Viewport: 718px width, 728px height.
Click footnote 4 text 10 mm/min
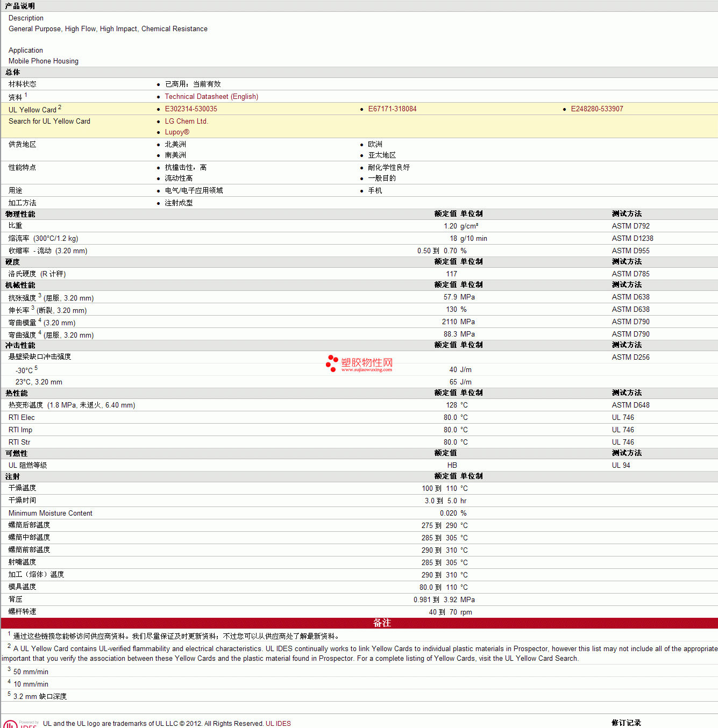tap(31, 684)
